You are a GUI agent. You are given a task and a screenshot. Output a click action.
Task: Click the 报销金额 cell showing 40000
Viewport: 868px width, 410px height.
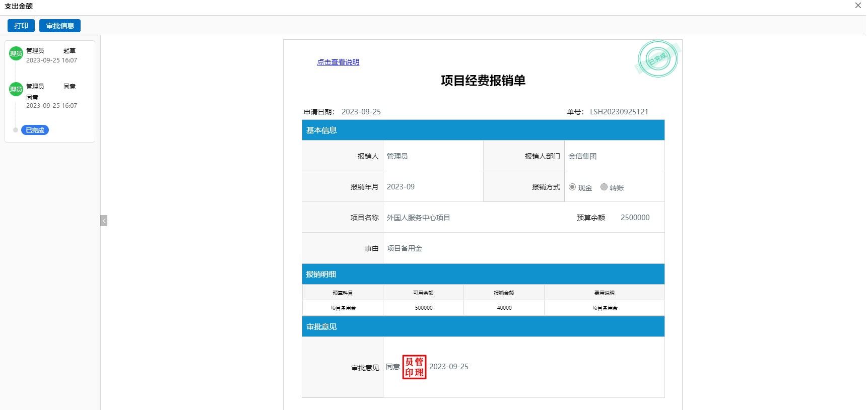(x=504, y=308)
